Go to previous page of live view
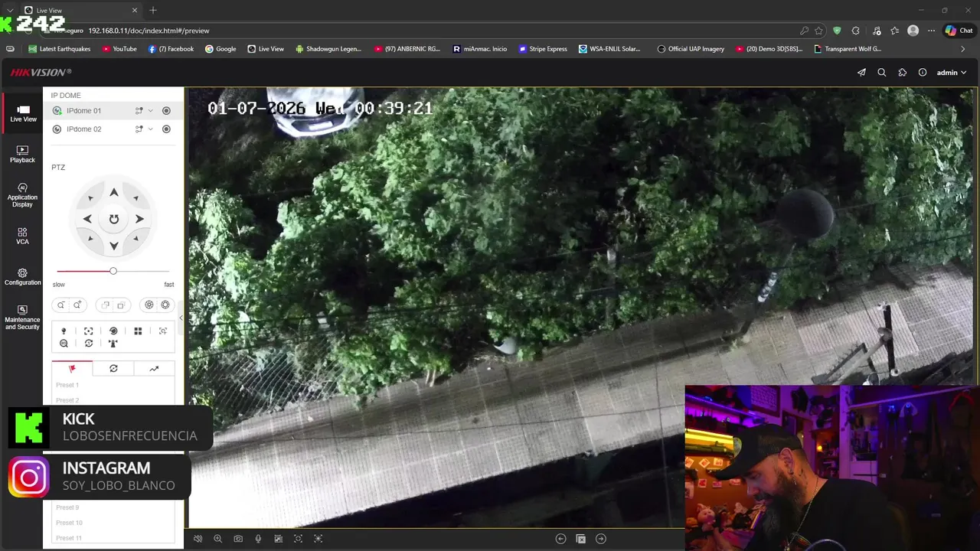 [560, 539]
